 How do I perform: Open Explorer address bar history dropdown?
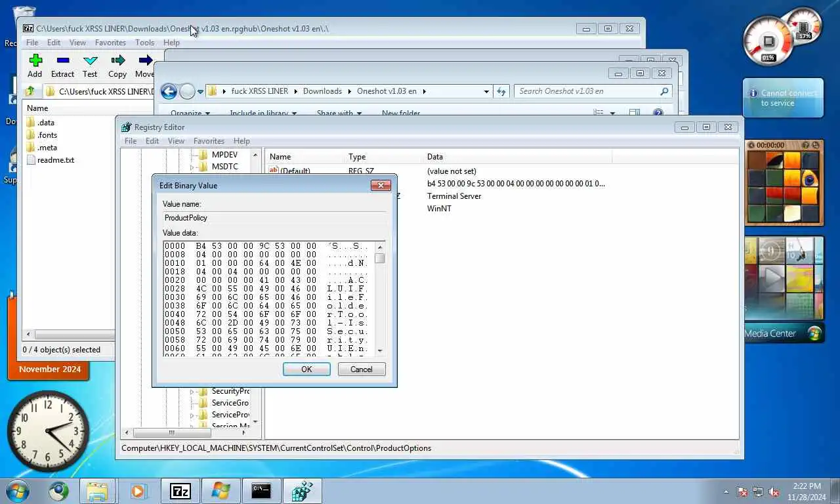click(486, 91)
